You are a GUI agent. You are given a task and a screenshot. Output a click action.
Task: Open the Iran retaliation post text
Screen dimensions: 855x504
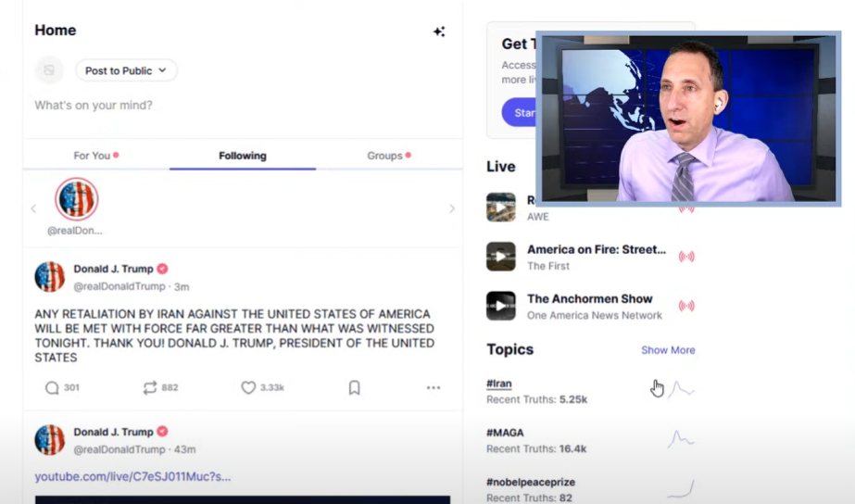tap(234, 335)
